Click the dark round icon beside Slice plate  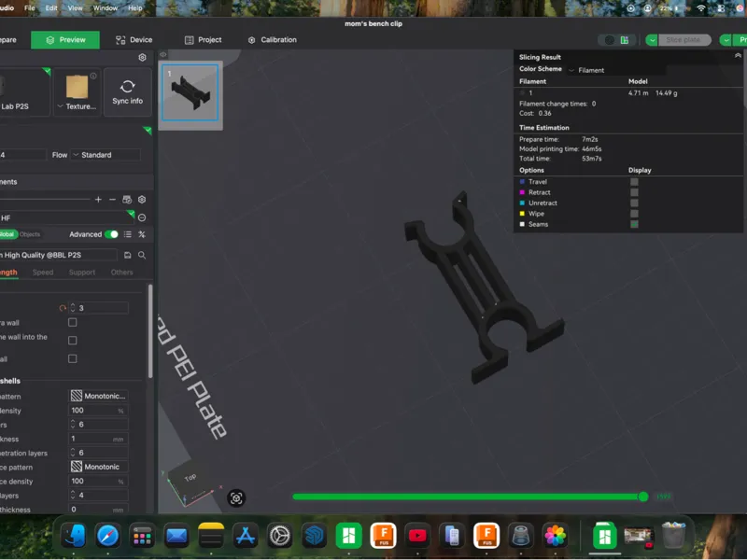pyautogui.click(x=609, y=40)
